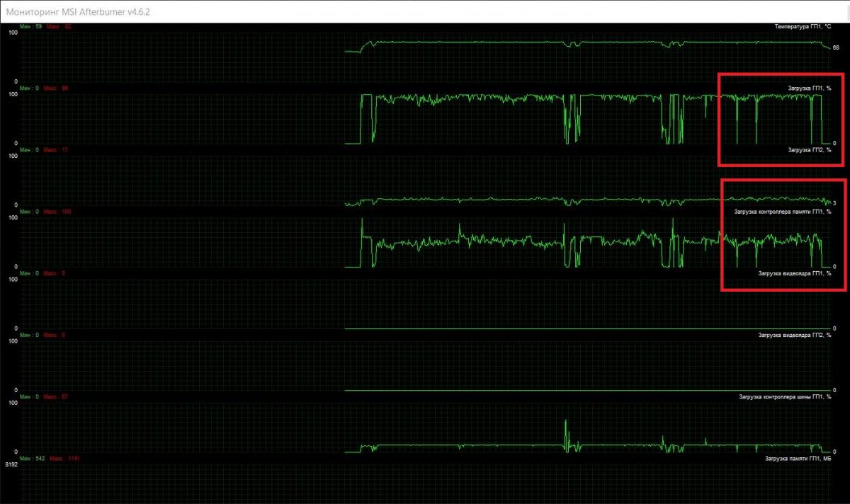Click the Загрузка памяти ГП1, МБ label
This screenshot has height=504, width=850.
coord(798,459)
